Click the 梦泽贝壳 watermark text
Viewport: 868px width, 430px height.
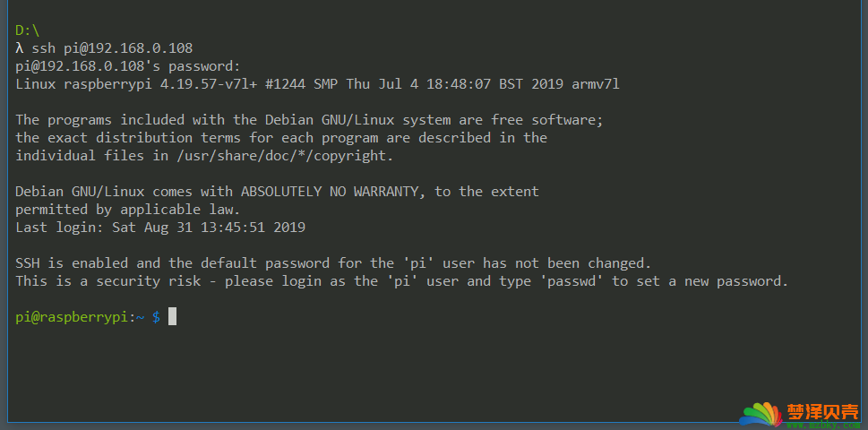coord(821,412)
